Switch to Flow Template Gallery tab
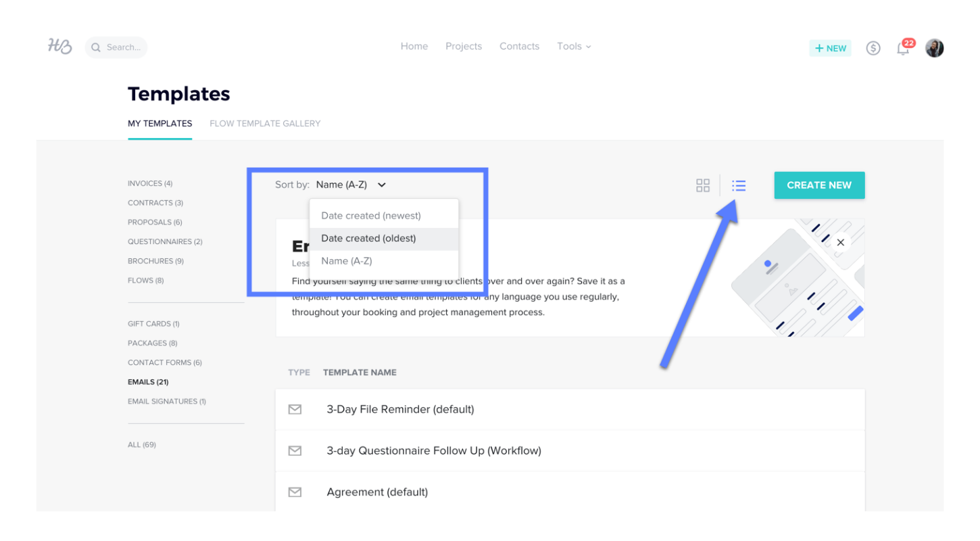Image resolution: width=980 pixels, height=541 pixels. coord(265,124)
